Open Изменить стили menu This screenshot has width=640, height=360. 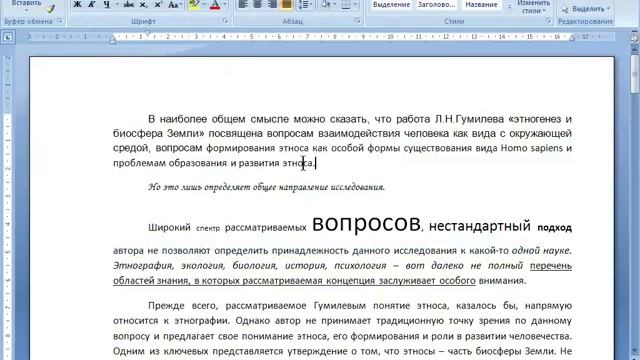533,7
